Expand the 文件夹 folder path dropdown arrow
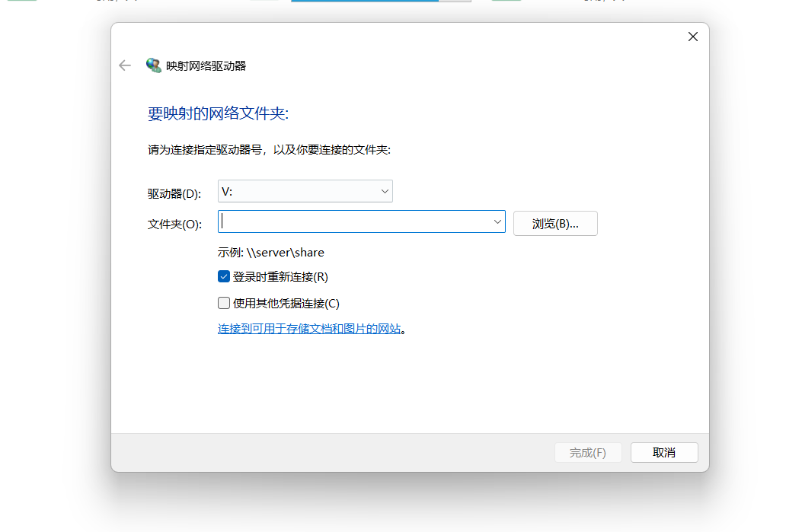Screen dimensions: 802x532 click(497, 221)
